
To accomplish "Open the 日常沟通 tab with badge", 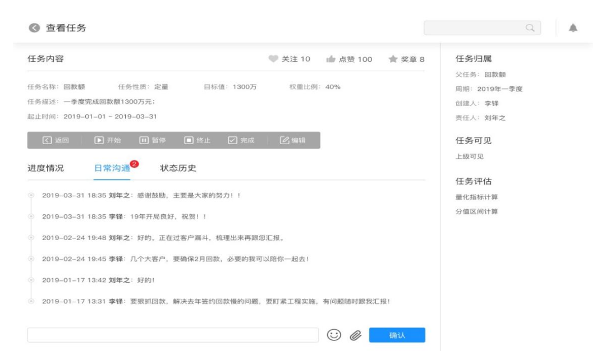I will 112,168.
